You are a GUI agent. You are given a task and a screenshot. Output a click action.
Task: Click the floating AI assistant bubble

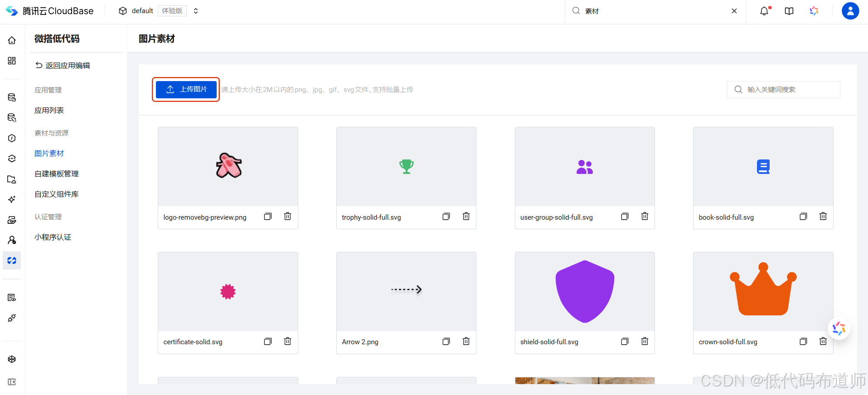pyautogui.click(x=839, y=328)
